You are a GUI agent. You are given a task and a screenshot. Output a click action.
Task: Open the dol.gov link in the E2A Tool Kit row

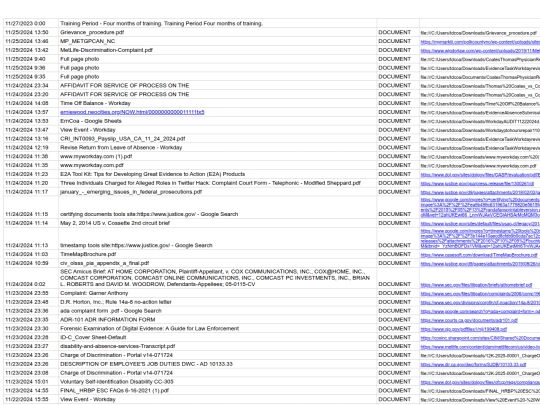480,175
